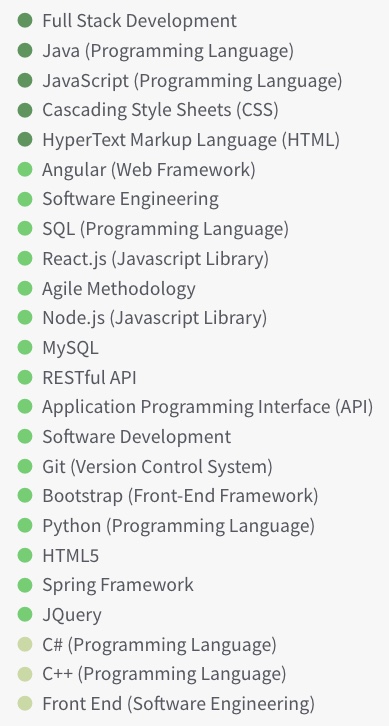Click the dark green dot beside Full Stack Development
Image resolution: width=389 pixels, height=726 pixels.
point(25,21)
